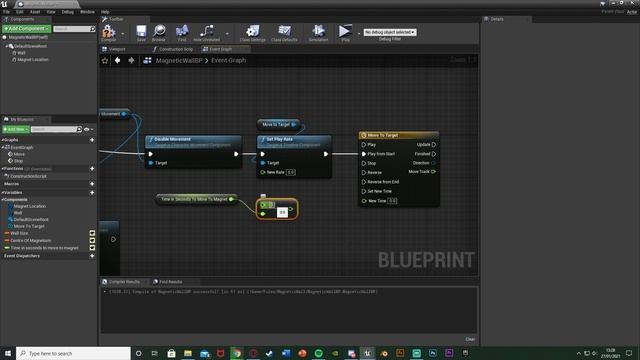Open the Edit menu
This screenshot has width=640, height=360.
(x=20, y=12)
